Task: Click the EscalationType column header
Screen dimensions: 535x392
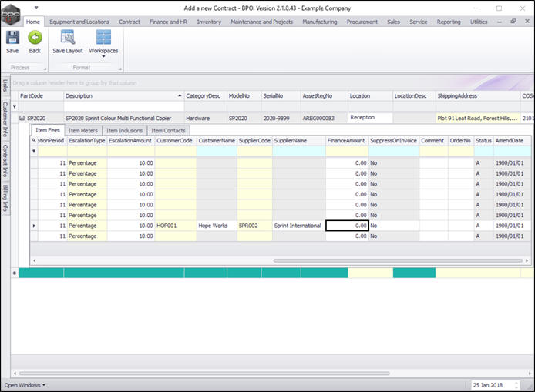Action: click(x=87, y=140)
